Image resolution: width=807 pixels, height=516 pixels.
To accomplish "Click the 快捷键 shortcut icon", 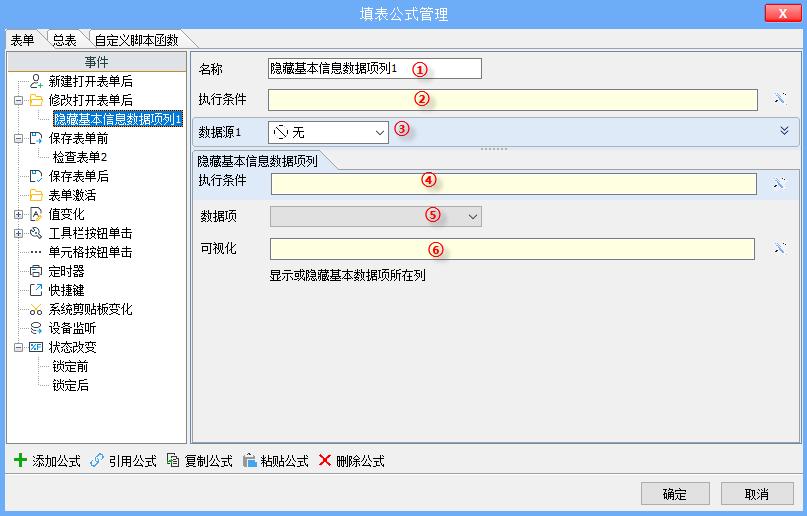I will tap(36, 290).
